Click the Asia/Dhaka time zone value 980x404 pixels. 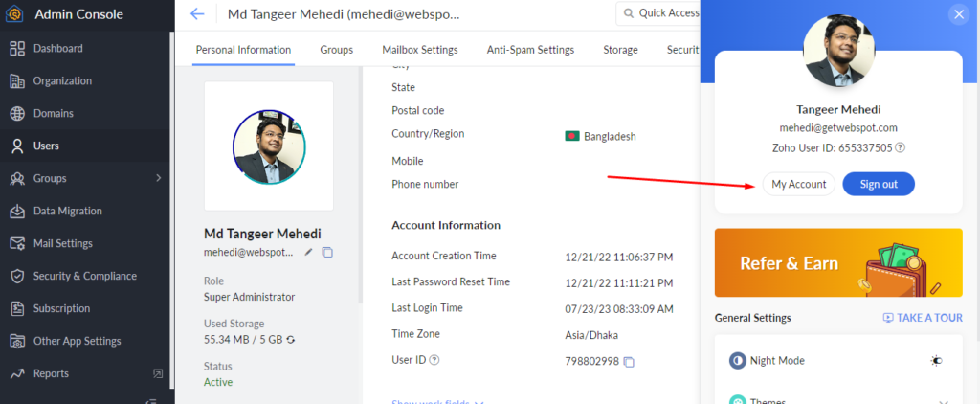click(x=591, y=335)
